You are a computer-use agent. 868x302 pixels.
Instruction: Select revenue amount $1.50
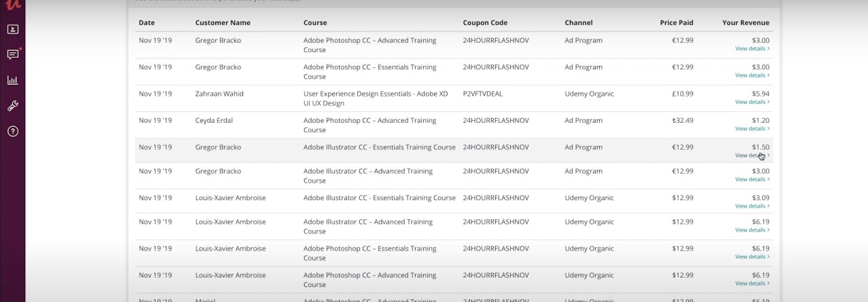pyautogui.click(x=761, y=147)
